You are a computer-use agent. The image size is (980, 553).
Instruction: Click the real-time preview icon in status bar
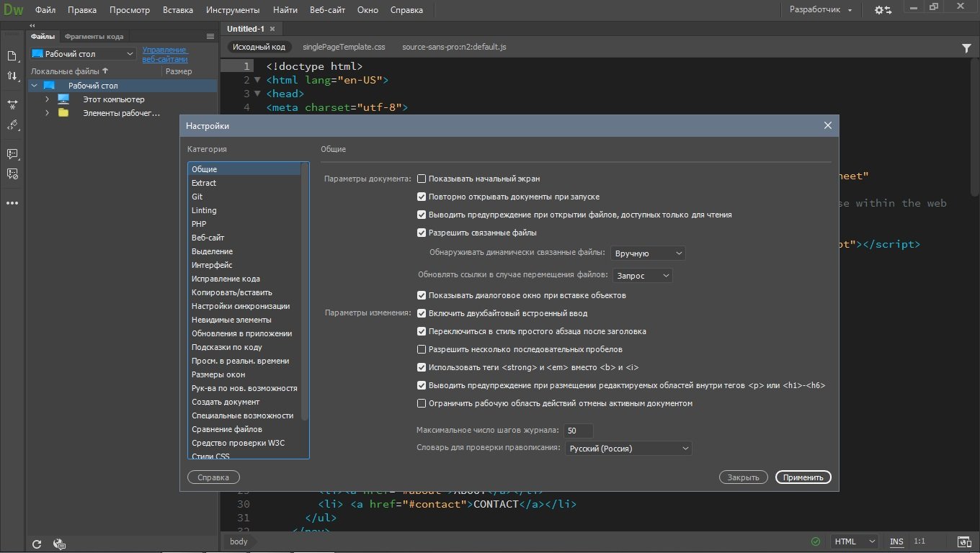963,541
